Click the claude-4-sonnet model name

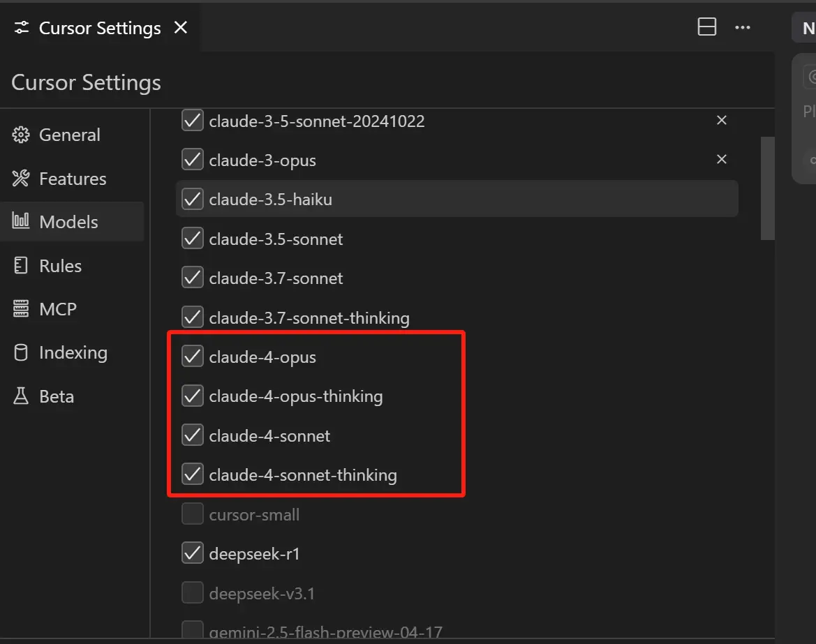coord(269,436)
